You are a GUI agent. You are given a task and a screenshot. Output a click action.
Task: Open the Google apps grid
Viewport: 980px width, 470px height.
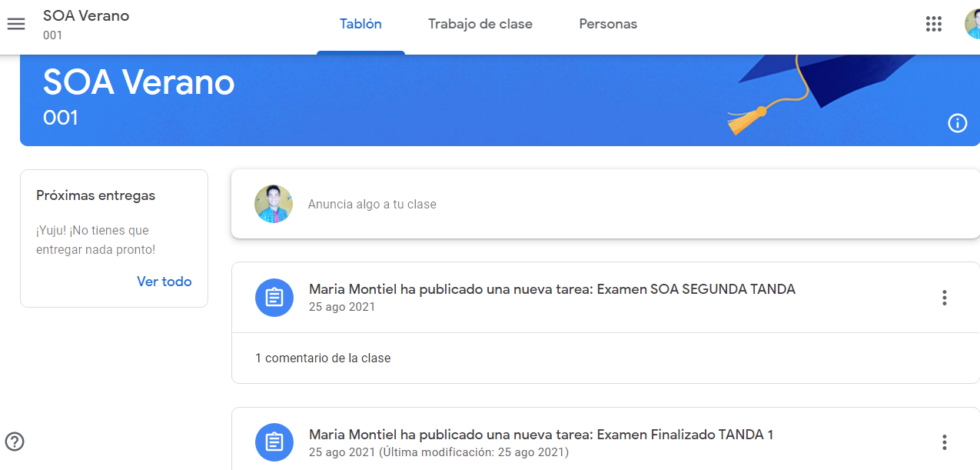coord(934,24)
